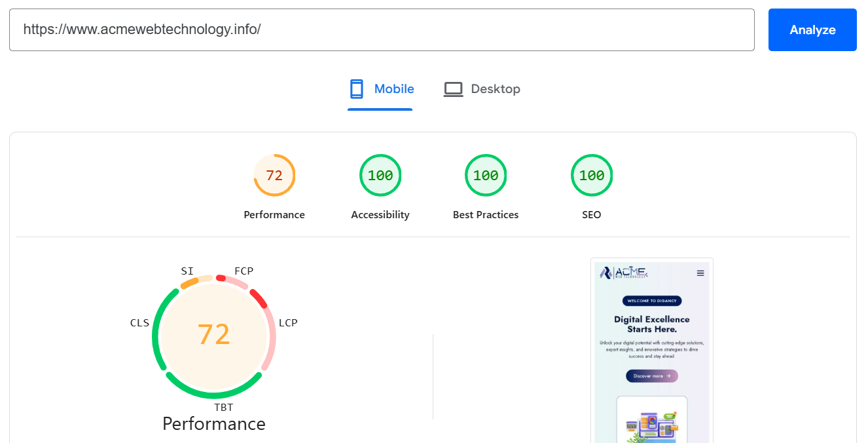868x443 pixels.
Task: Click the Performance score circle showing 72
Action: point(274,175)
